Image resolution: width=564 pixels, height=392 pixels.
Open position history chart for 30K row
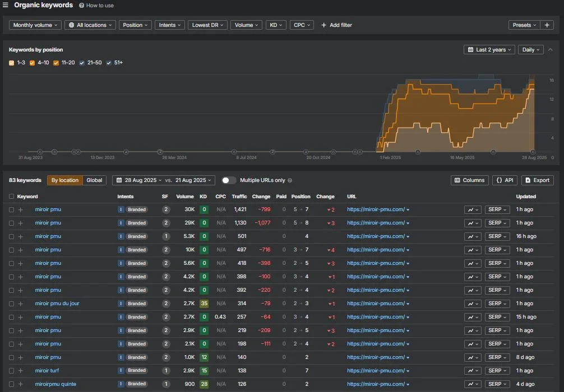(x=473, y=210)
